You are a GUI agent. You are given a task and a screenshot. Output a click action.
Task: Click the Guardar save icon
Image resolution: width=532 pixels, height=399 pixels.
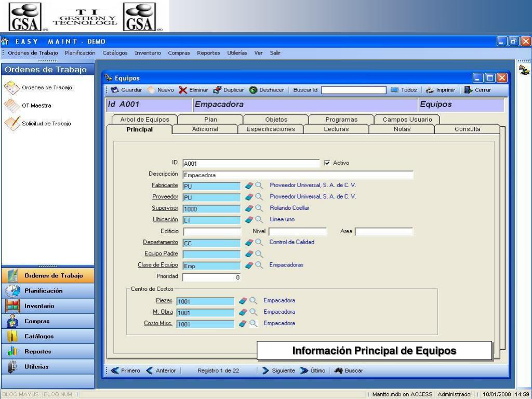tap(115, 90)
